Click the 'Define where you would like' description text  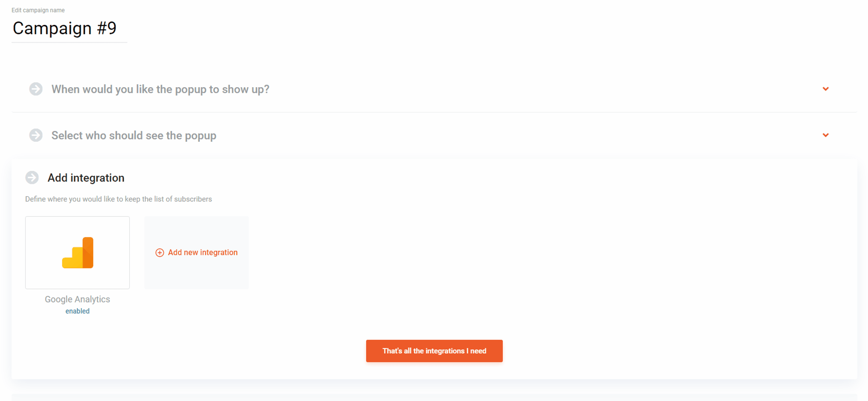pyautogui.click(x=119, y=199)
